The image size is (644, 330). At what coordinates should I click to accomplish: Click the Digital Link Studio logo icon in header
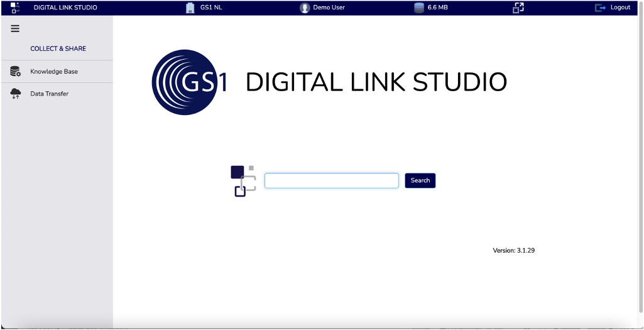tap(15, 8)
